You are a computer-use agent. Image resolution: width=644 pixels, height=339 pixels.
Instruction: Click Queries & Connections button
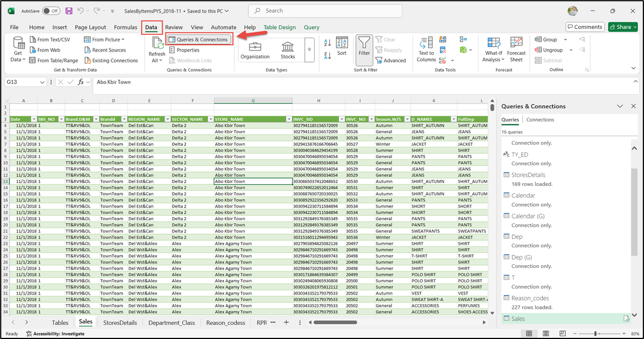tap(199, 39)
